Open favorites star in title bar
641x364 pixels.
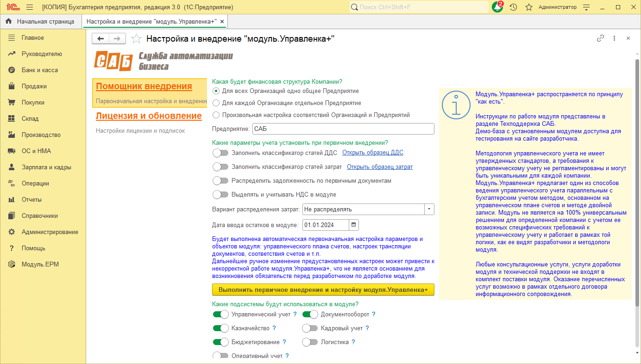pos(528,7)
